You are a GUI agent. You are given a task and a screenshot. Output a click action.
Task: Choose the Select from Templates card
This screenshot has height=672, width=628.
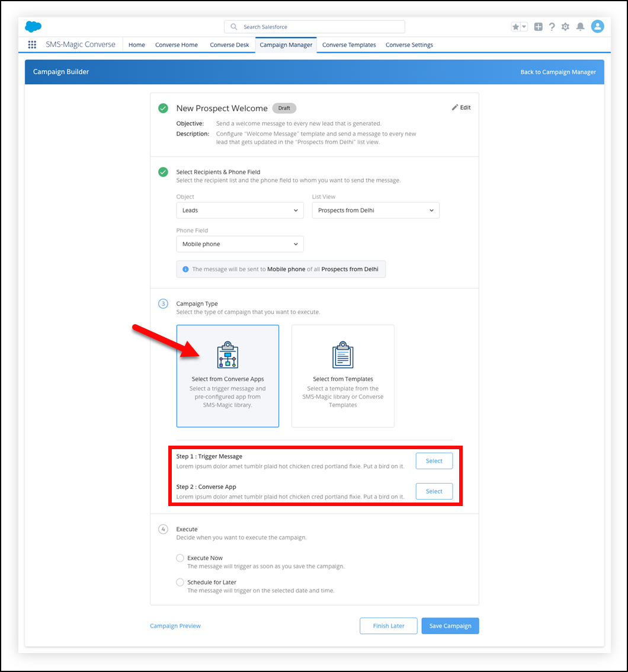(343, 376)
